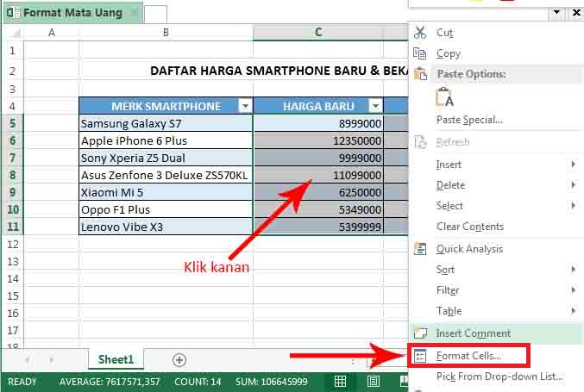Click the Format Cells icon
The width and height of the screenshot is (584, 392).
[x=420, y=356]
